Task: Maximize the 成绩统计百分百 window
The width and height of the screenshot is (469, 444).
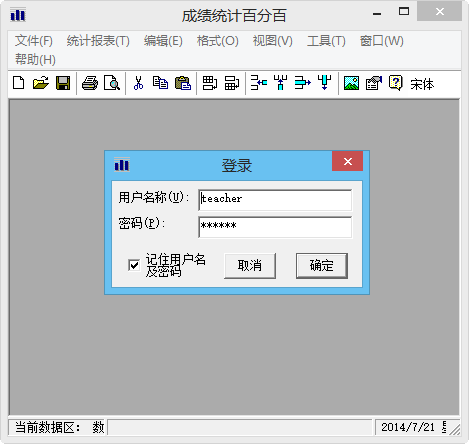Action: [404, 12]
